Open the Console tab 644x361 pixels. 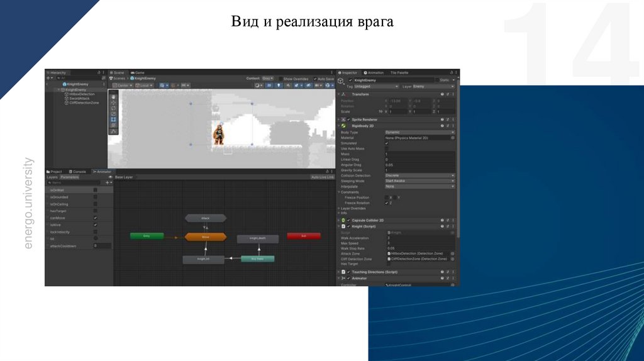pos(77,172)
